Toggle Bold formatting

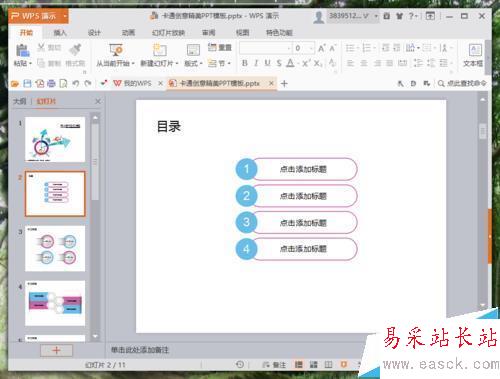point(244,63)
